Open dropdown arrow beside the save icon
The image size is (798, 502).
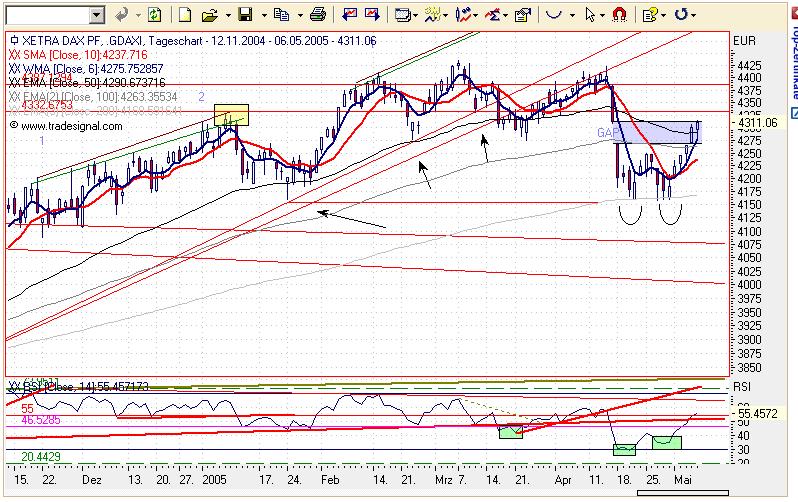pyautogui.click(x=264, y=16)
